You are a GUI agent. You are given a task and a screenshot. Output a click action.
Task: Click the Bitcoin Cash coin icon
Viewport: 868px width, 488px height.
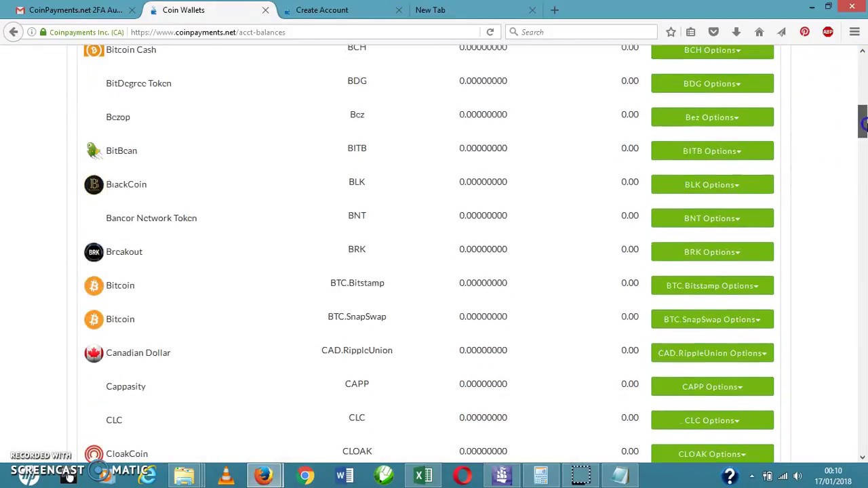[x=94, y=49]
